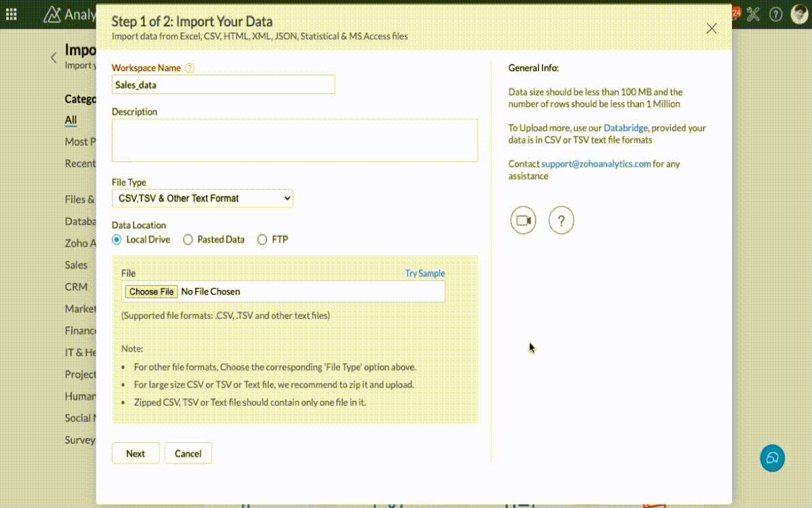Choose the FTP data location option
The height and width of the screenshot is (508, 812).
[262, 239]
